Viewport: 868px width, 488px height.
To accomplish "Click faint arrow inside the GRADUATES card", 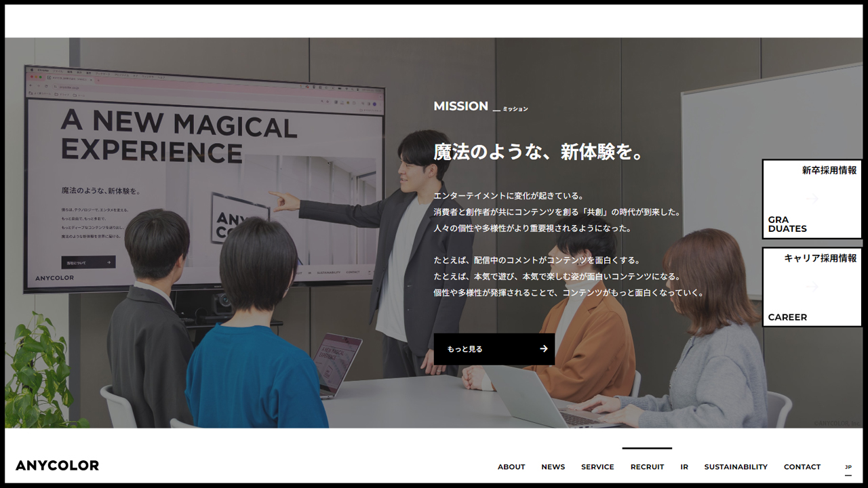I will 812,199.
